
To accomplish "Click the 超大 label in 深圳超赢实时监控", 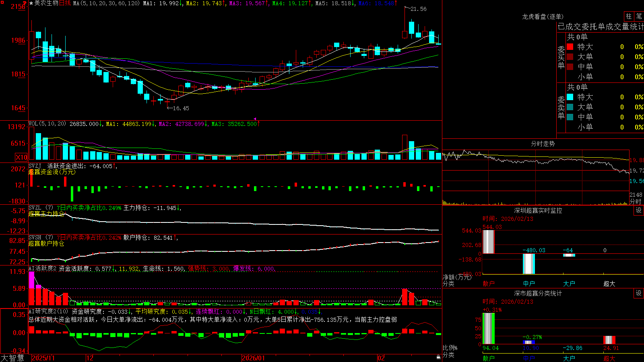I will [609, 284].
